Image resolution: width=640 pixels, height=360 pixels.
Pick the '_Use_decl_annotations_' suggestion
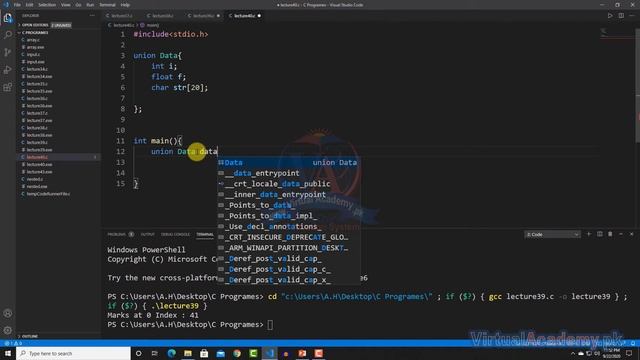pyautogui.click(x=289, y=227)
